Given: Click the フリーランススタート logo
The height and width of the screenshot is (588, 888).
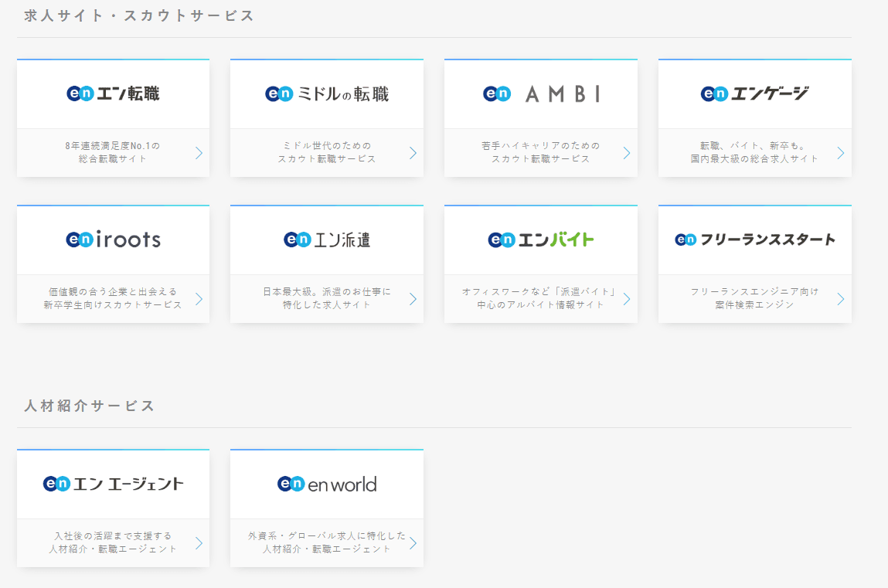Looking at the screenshot, I should point(754,240).
